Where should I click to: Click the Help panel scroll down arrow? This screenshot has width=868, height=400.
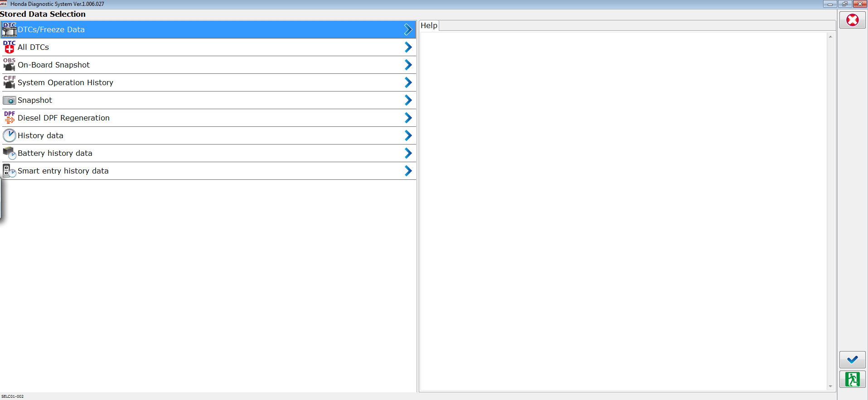[830, 386]
